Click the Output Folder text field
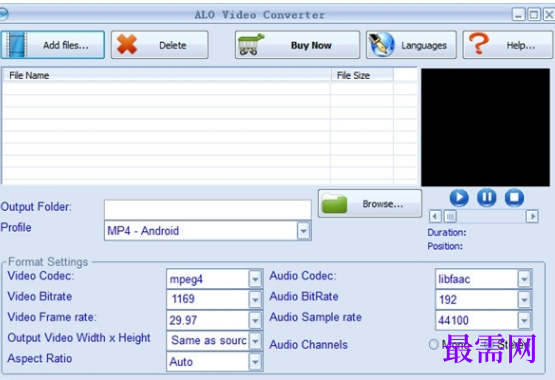 208,209
